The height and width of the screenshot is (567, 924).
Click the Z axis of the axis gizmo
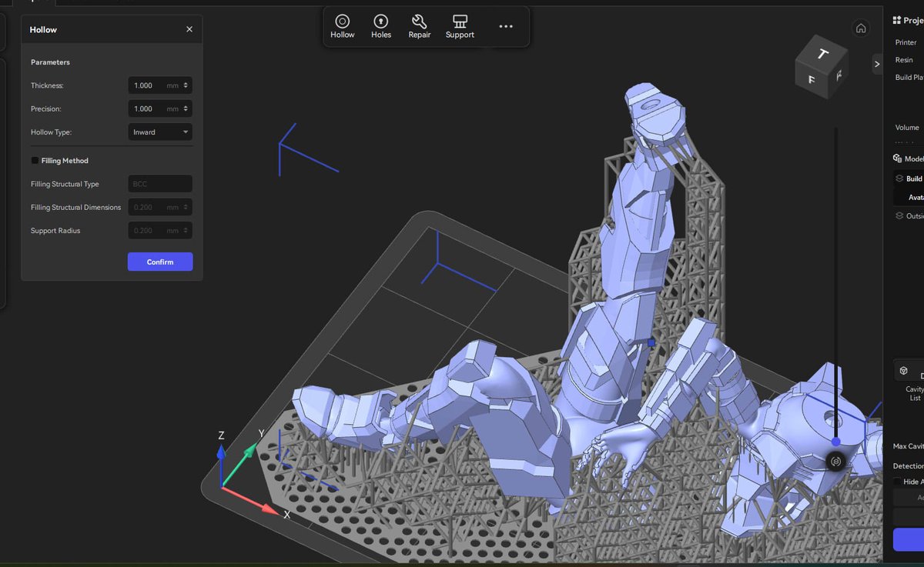click(x=221, y=465)
